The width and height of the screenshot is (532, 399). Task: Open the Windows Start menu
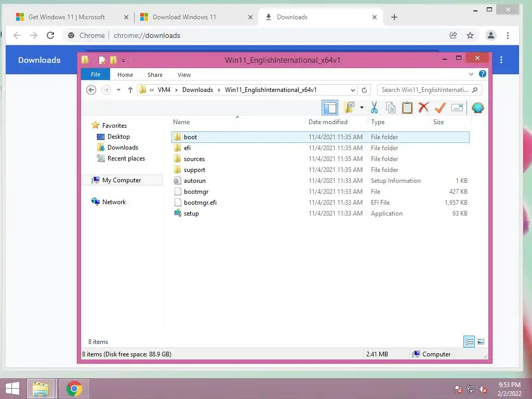tap(12, 389)
